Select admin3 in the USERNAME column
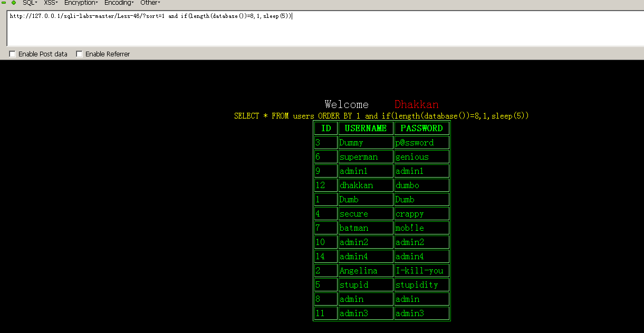This screenshot has width=644, height=333. [366, 314]
